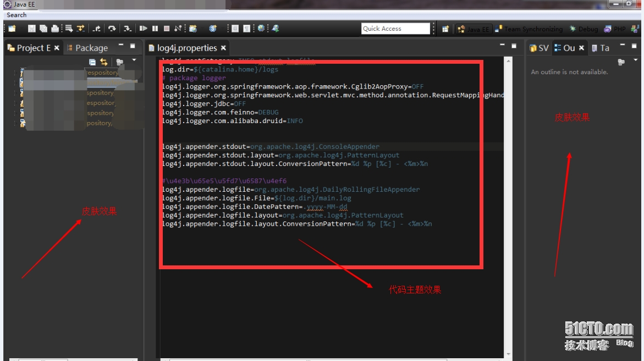
Task: Click the 'log4j.appender.logfile.File' line
Action: (x=257, y=198)
